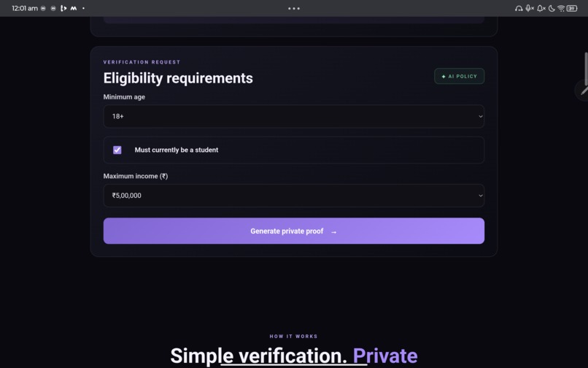Click the arrow icon on Generate private proof
The width and height of the screenshot is (588, 368).
(333, 232)
